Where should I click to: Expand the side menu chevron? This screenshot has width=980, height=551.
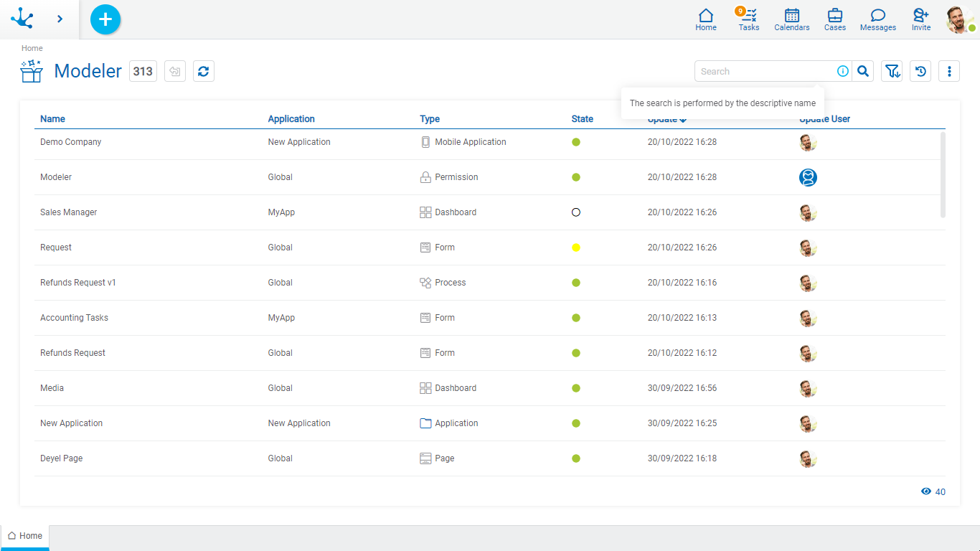(x=60, y=19)
